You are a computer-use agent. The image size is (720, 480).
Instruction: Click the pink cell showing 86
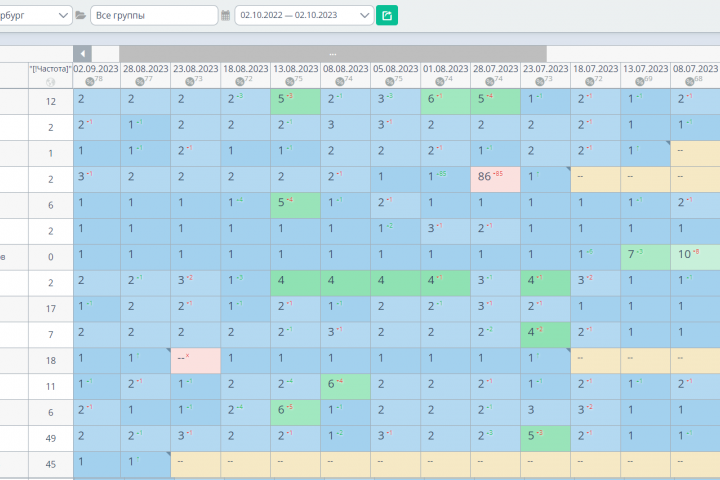pos(495,179)
